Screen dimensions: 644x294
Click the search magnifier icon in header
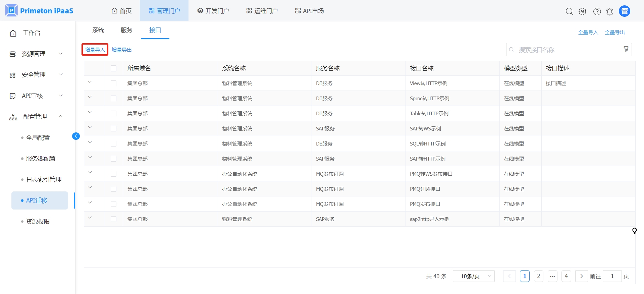pyautogui.click(x=569, y=11)
